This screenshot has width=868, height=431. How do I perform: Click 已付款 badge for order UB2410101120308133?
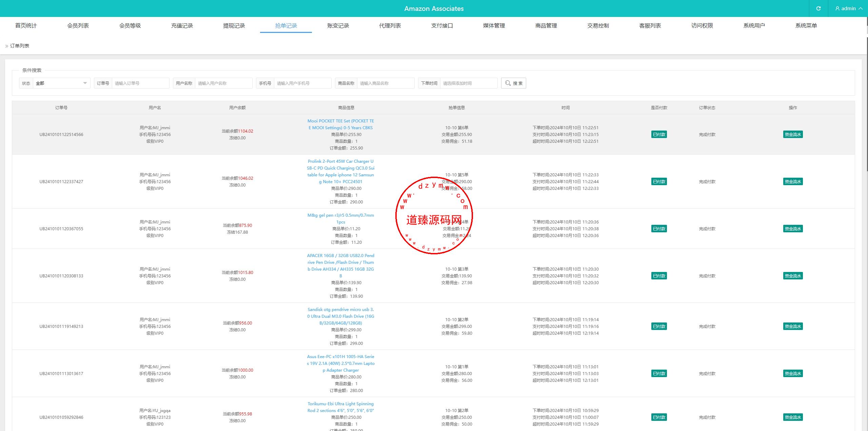(659, 276)
